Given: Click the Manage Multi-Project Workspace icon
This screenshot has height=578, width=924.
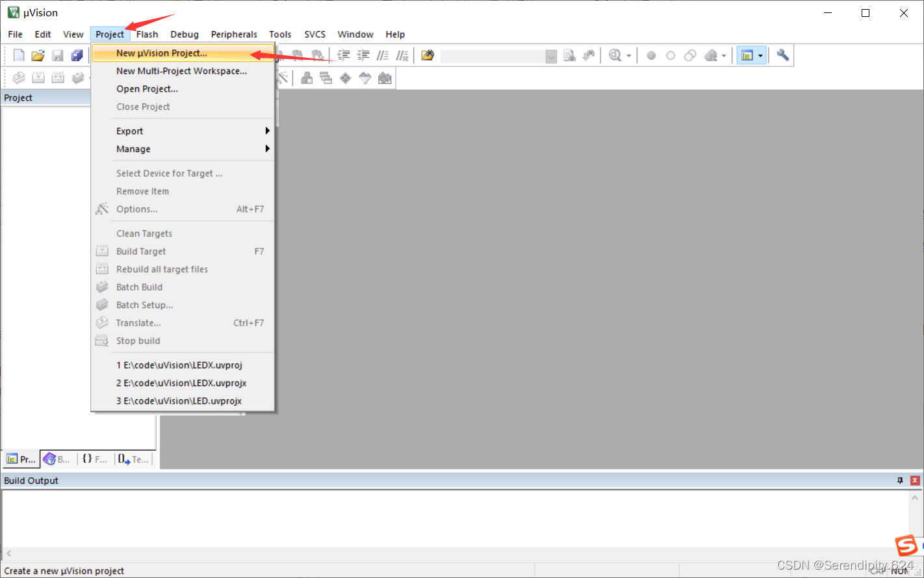Looking at the screenshot, I should [326, 79].
